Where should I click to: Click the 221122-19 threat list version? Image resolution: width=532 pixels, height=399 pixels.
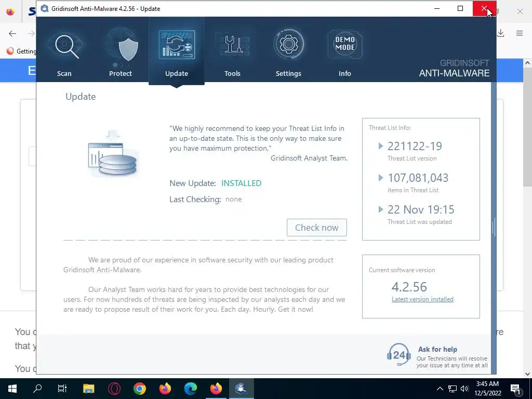click(x=415, y=146)
